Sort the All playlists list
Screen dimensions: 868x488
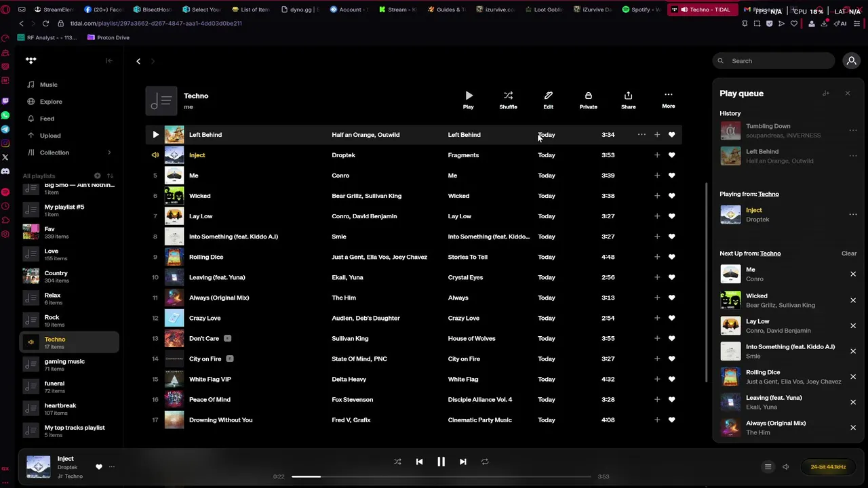coord(110,176)
